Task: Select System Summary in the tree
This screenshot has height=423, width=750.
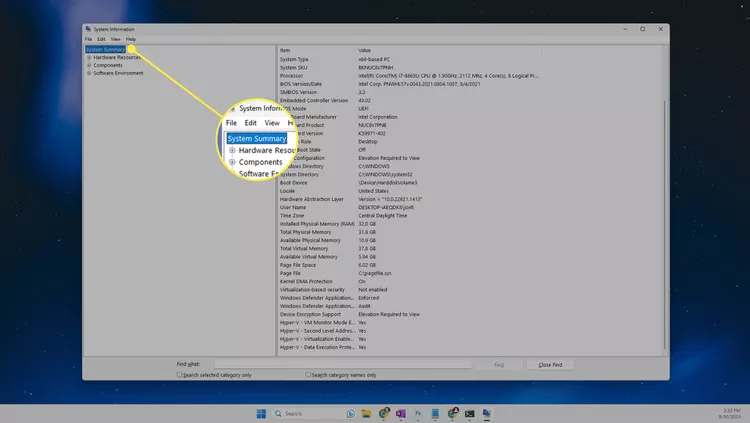Action: click(x=106, y=49)
